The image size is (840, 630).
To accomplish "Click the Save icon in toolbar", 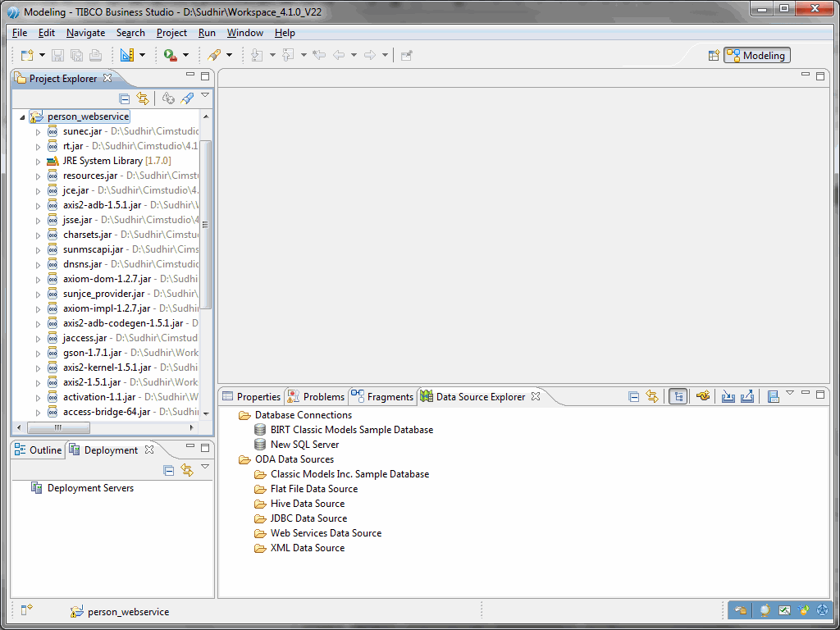I will coord(58,55).
